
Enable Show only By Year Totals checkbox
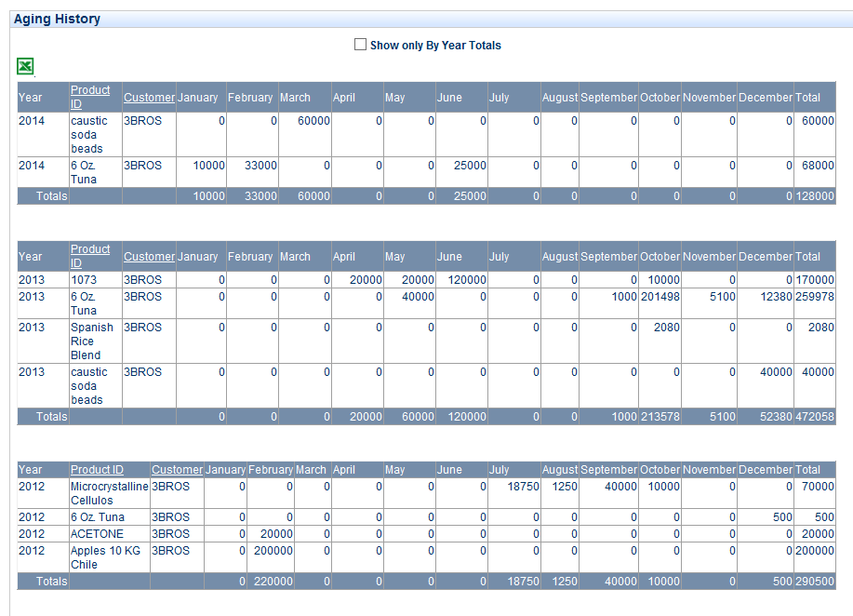pyautogui.click(x=360, y=45)
